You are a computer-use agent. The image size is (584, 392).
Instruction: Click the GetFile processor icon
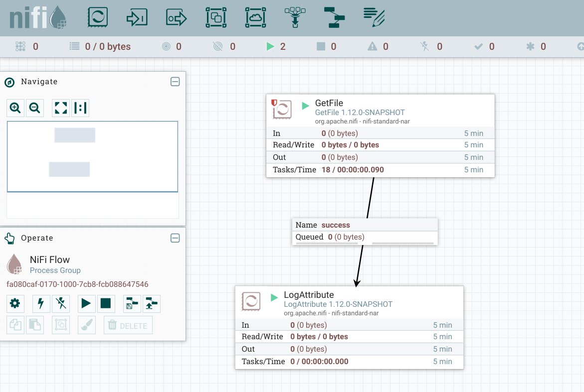point(282,110)
